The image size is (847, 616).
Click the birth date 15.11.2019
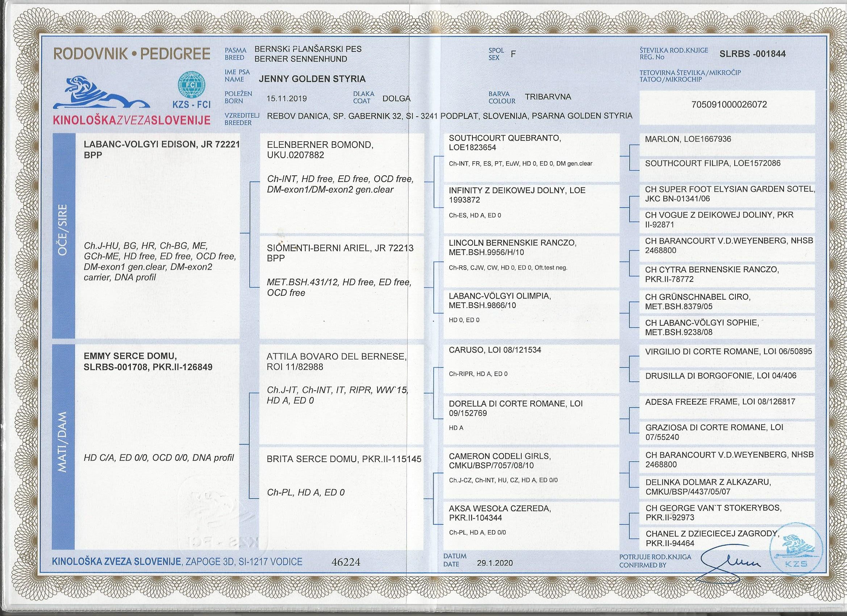click(287, 99)
